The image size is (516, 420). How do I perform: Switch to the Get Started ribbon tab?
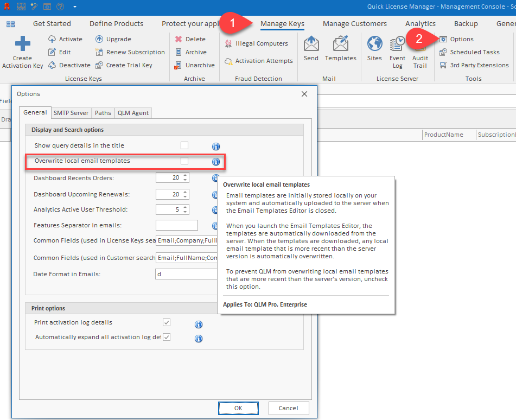(x=52, y=24)
